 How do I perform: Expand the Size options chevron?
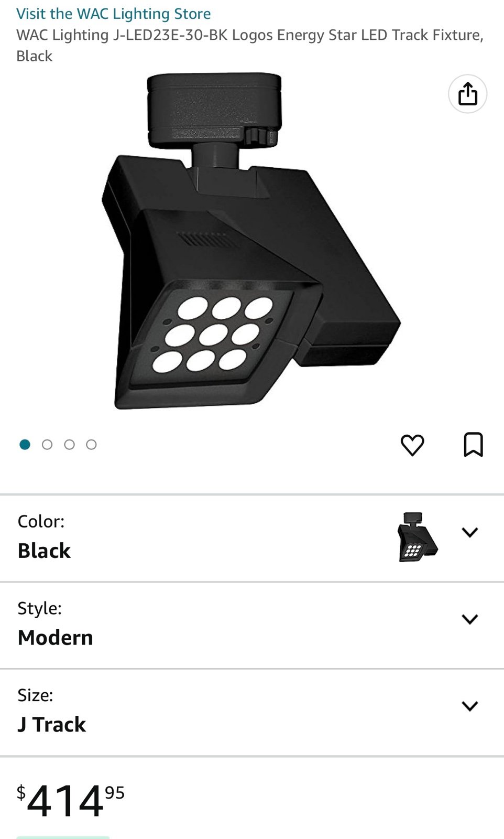470,706
